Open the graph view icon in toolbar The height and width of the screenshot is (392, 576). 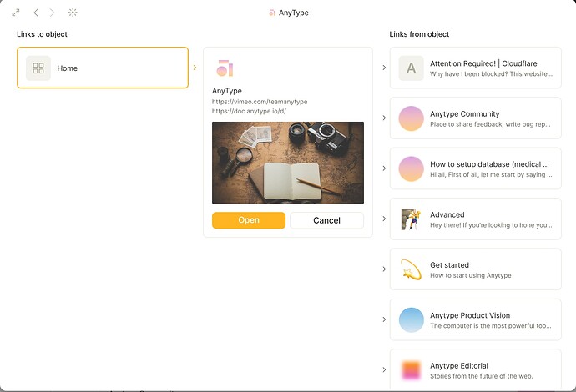pos(73,13)
